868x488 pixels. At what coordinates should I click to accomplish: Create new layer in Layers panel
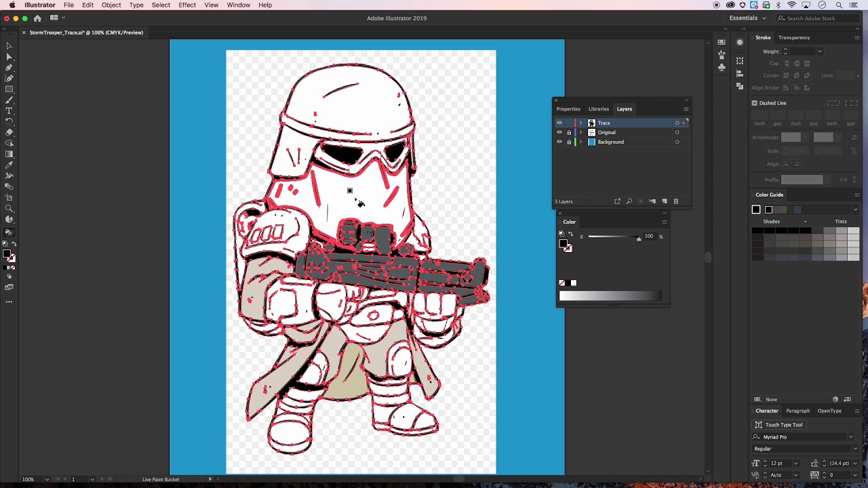[x=665, y=201]
